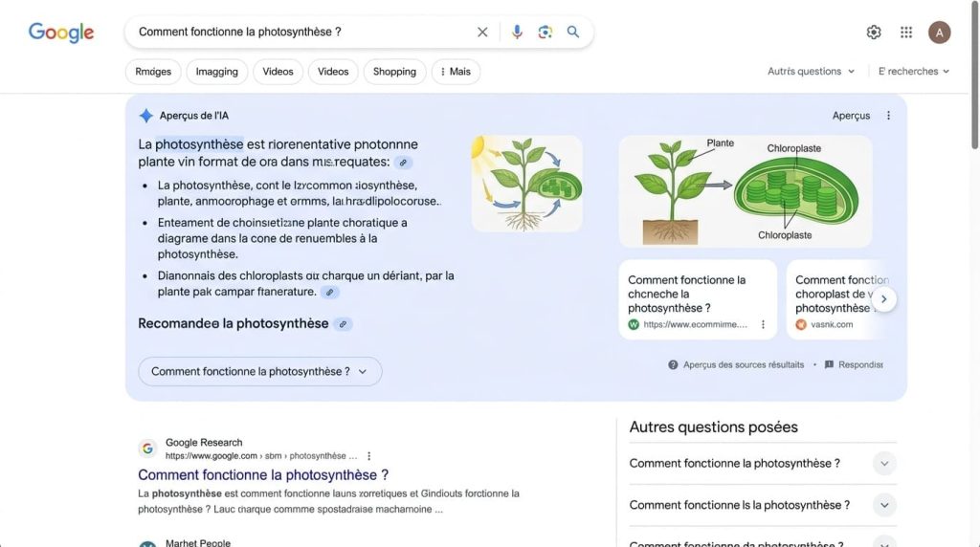This screenshot has width=980, height=547.
Task: Click the Google logo
Action: [x=61, y=33]
